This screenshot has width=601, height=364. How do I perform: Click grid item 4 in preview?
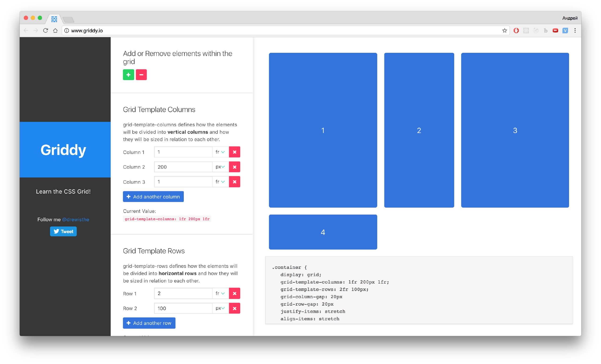(x=323, y=232)
